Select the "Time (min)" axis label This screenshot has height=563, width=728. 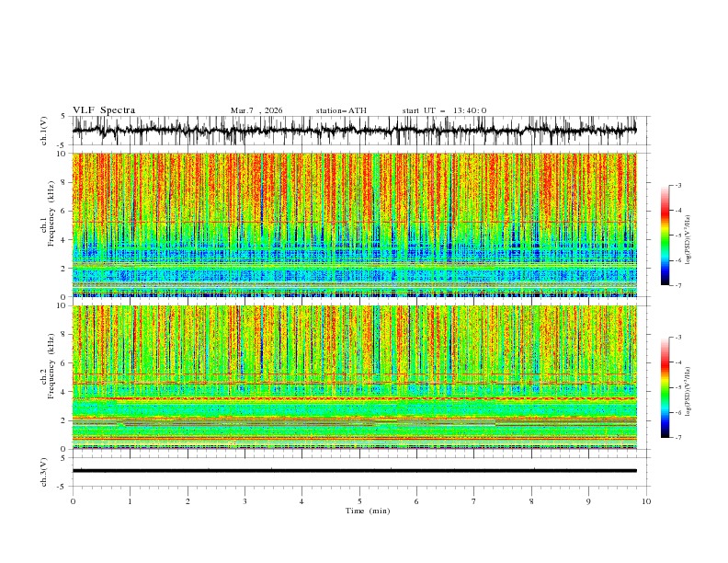point(368,511)
